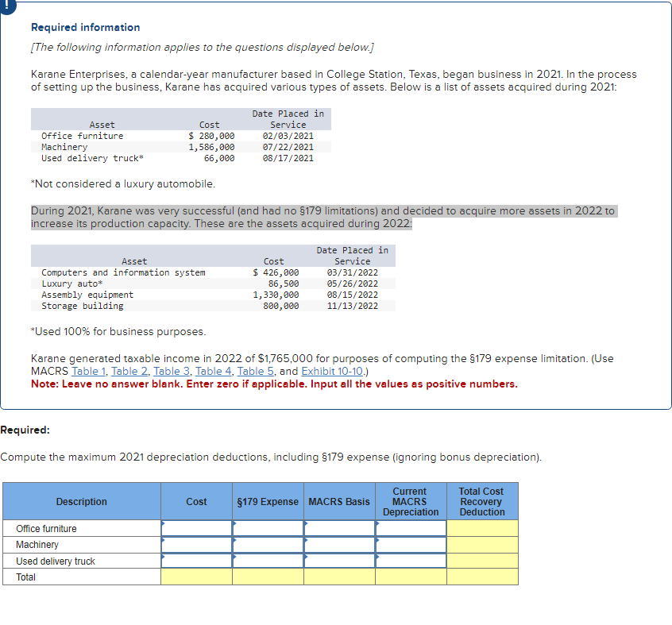The height and width of the screenshot is (625, 672).
Task: Click the §179 Expense column header
Action: tap(268, 501)
